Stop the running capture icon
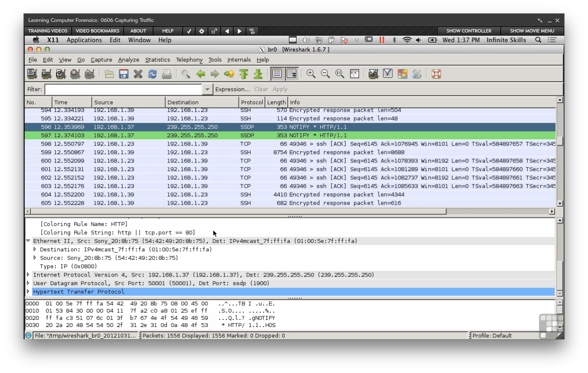Viewport: 588px width, 373px height. [75, 74]
